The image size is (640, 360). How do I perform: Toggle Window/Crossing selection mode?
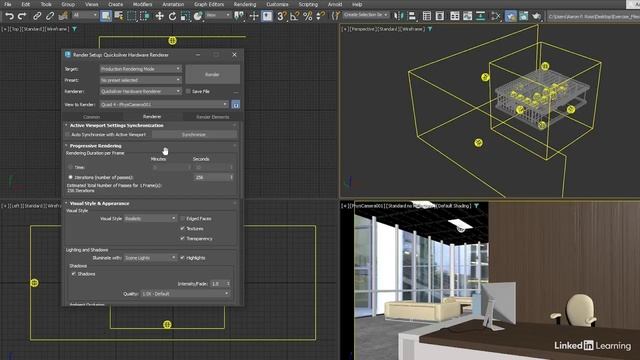tap(144, 16)
